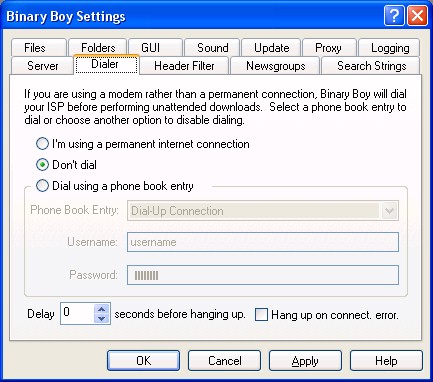
Task: Go to the Sound tab
Action: point(212,48)
